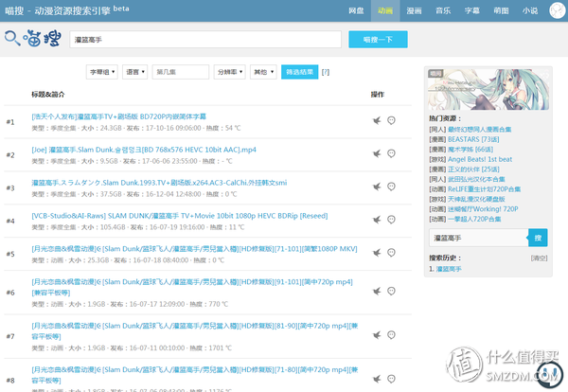Click the comment bubble icon for result #6
The height and width of the screenshot is (392, 568).
click(x=392, y=292)
